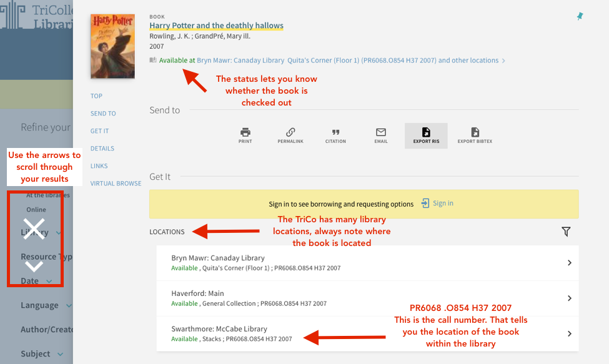Click the TriCollege Libraries logo

[36, 16]
